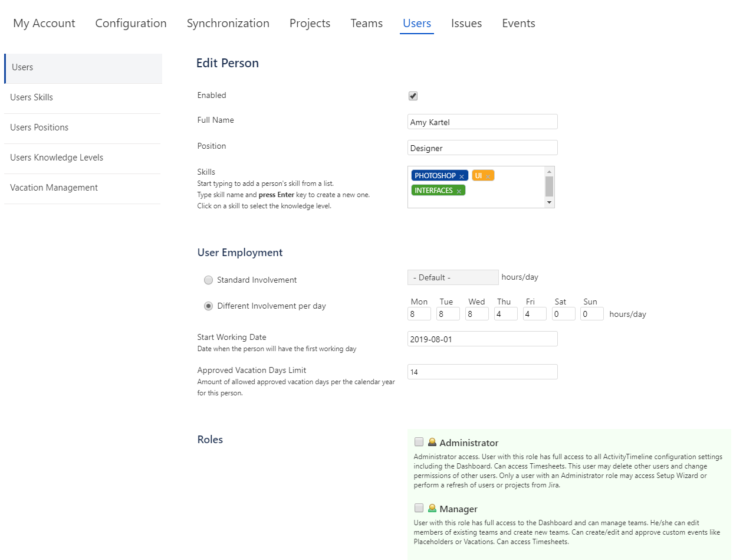Remove the PHOTOSHOP skill tag
756x560 pixels.
tap(462, 176)
